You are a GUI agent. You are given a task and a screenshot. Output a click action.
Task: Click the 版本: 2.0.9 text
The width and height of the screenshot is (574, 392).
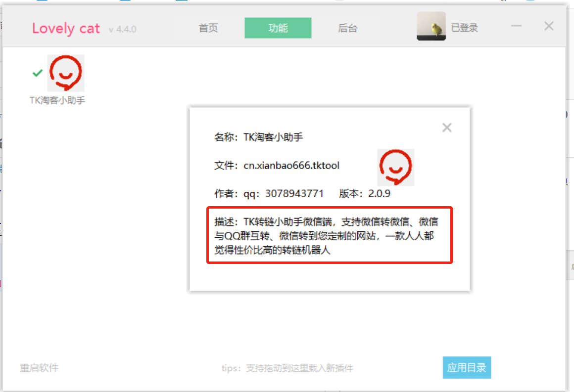point(365,193)
